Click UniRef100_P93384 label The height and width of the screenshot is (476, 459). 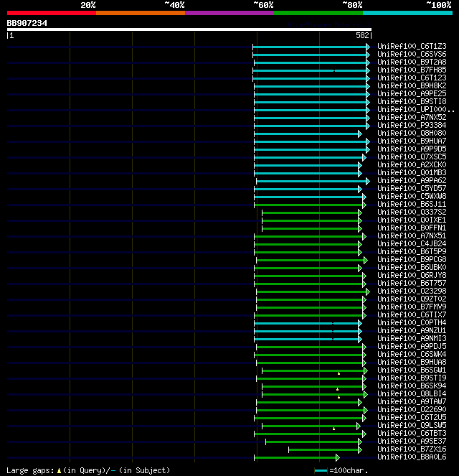pos(412,125)
